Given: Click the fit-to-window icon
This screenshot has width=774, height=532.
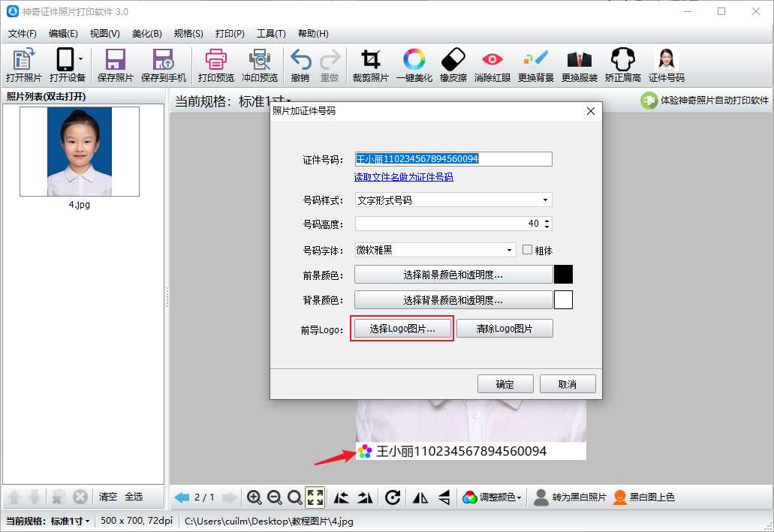Looking at the screenshot, I should 315,497.
